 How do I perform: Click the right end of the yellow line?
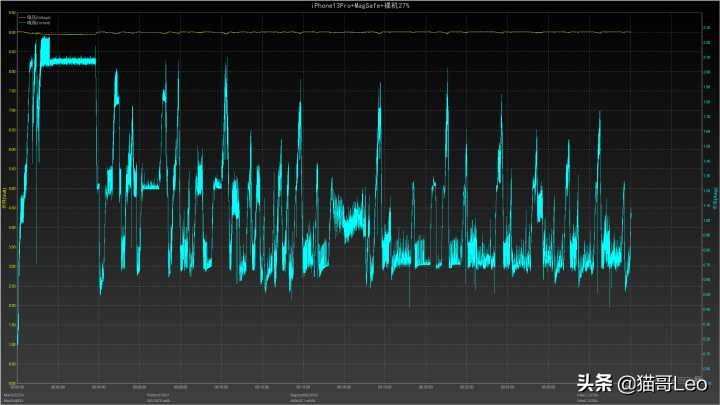[629, 32]
